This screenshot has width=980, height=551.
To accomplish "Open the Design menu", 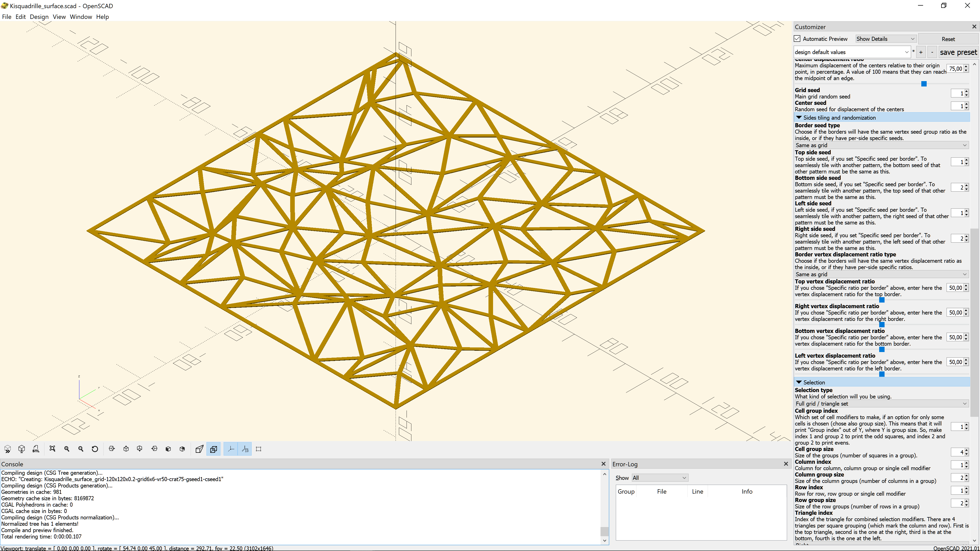I will [x=39, y=17].
